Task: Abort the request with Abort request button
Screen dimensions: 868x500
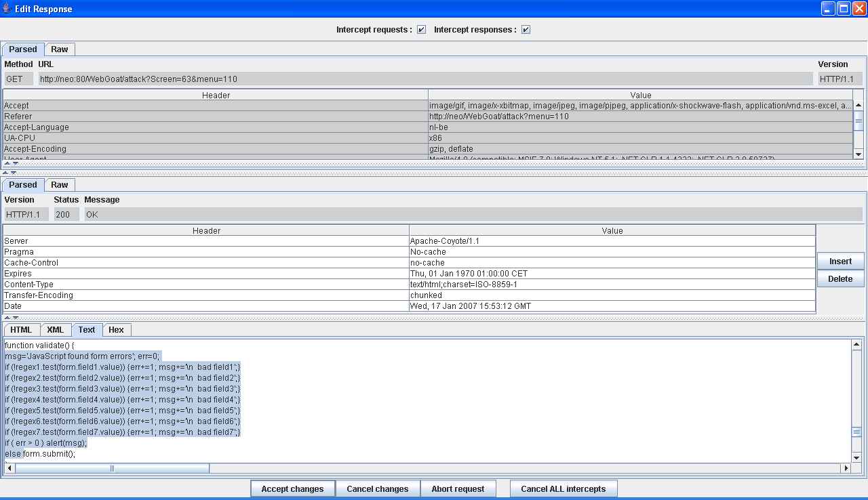Action: (x=458, y=489)
